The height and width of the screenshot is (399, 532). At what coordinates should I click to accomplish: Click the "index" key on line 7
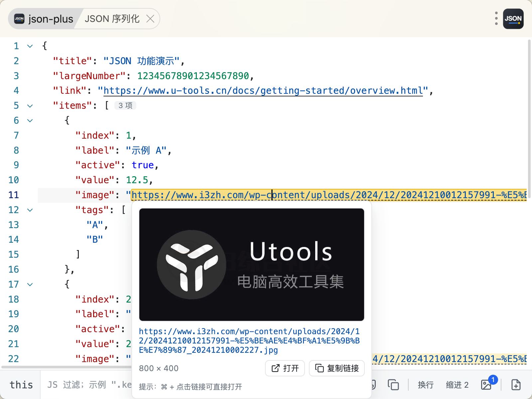tap(95, 135)
